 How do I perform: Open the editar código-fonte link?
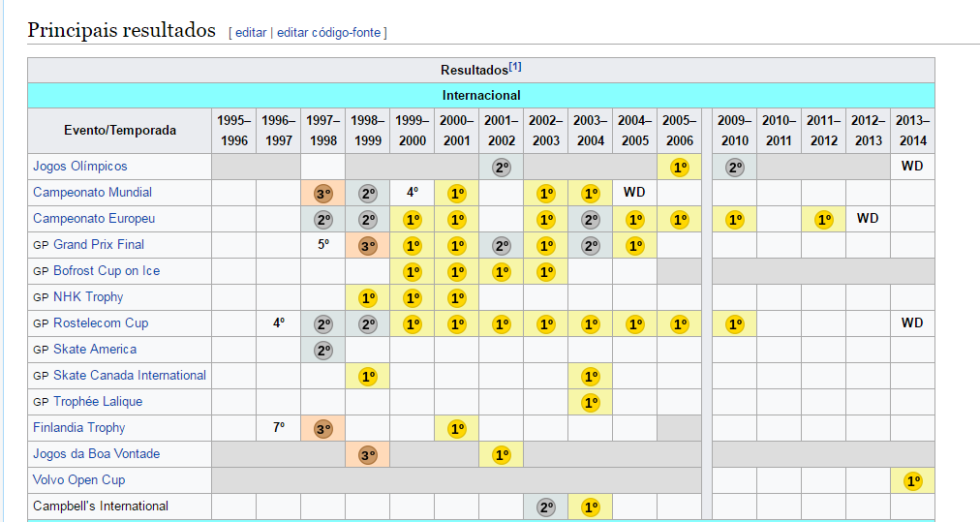point(329,32)
